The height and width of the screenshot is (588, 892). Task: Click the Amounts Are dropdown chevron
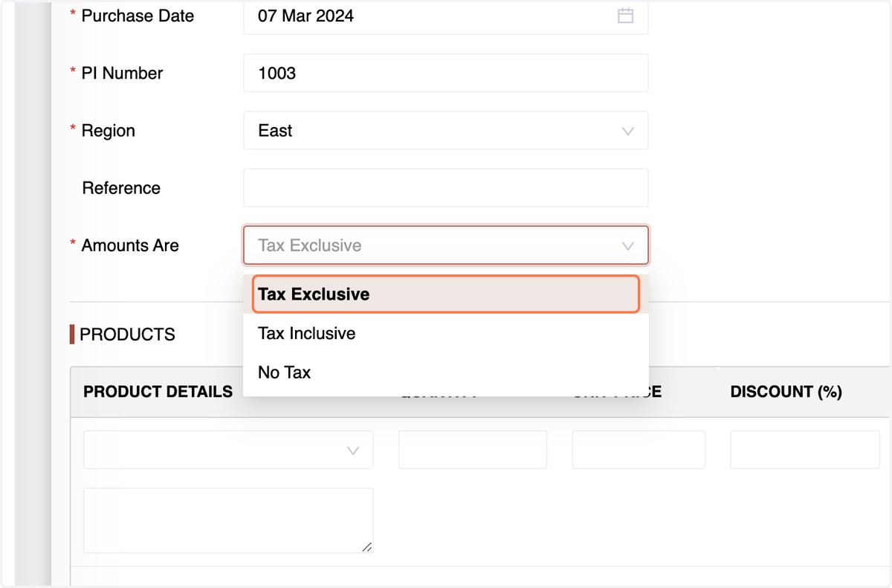click(627, 246)
